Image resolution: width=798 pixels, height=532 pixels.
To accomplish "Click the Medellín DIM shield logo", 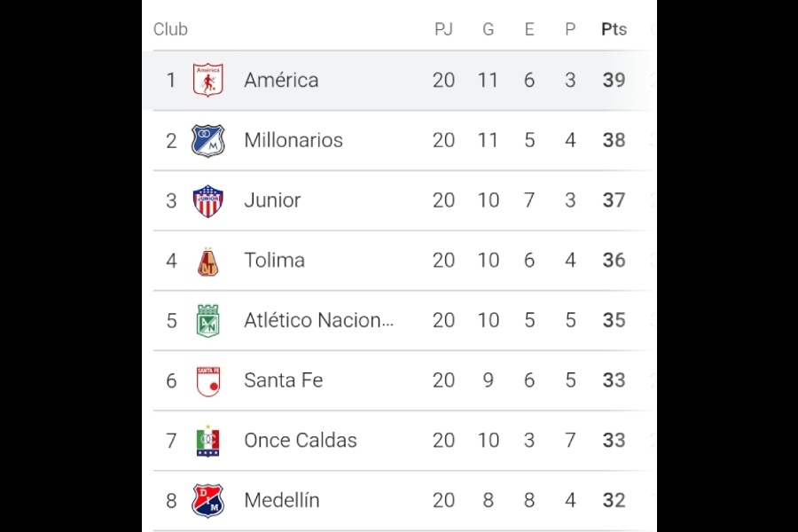I will pos(207,500).
